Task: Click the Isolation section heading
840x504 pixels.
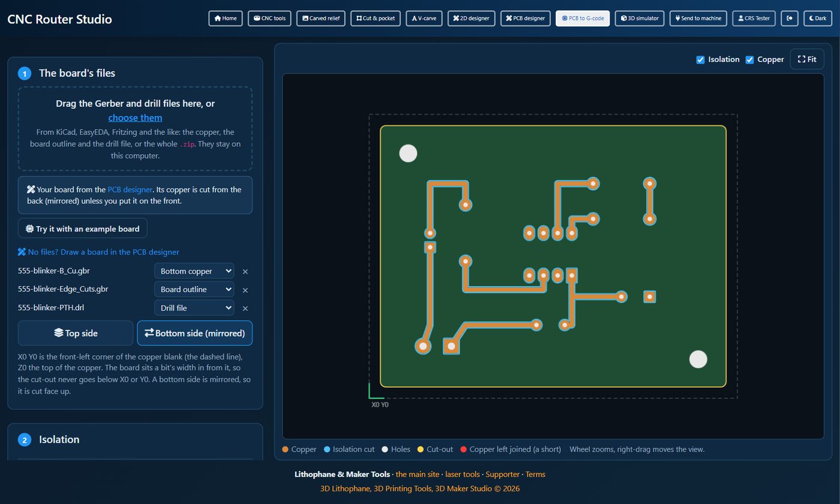Action: click(x=59, y=439)
